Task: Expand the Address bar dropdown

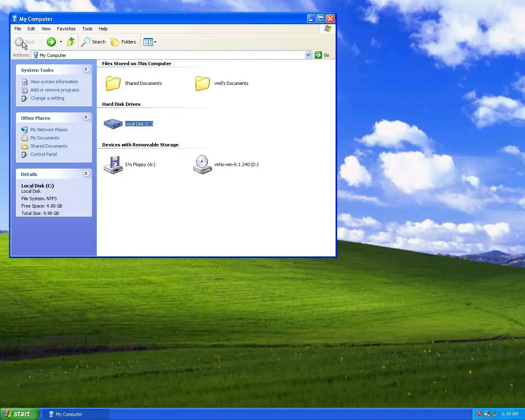Action: (x=308, y=55)
